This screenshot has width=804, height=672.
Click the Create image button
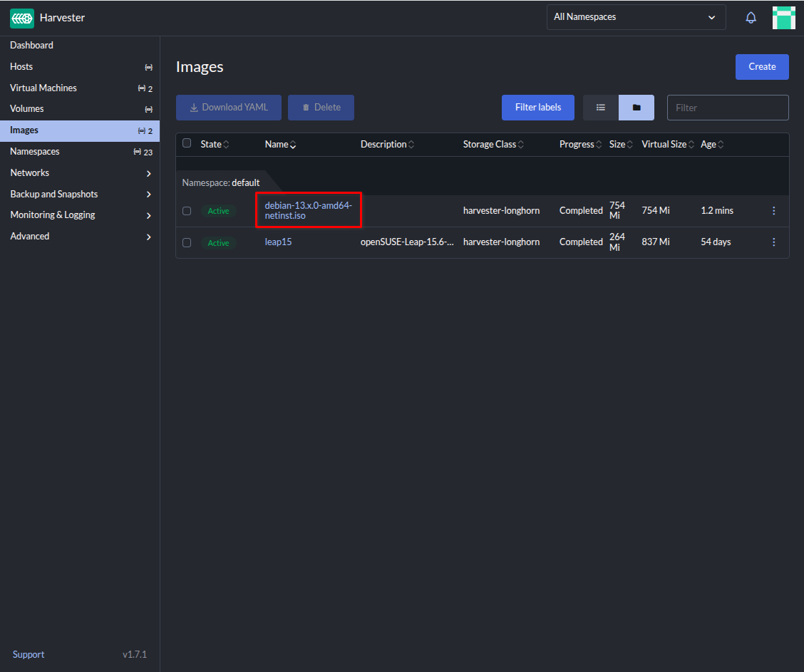click(762, 67)
